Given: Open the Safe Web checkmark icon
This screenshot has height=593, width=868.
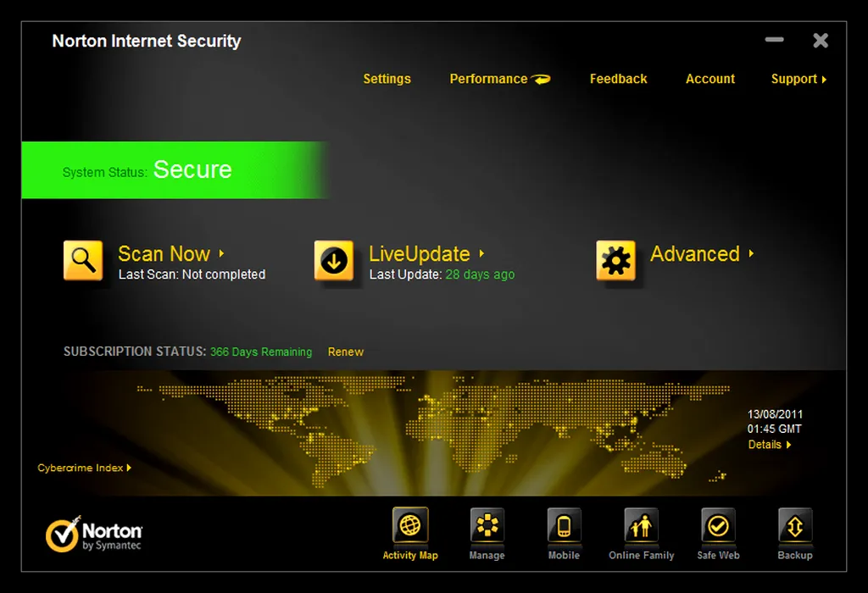Looking at the screenshot, I should 718,525.
